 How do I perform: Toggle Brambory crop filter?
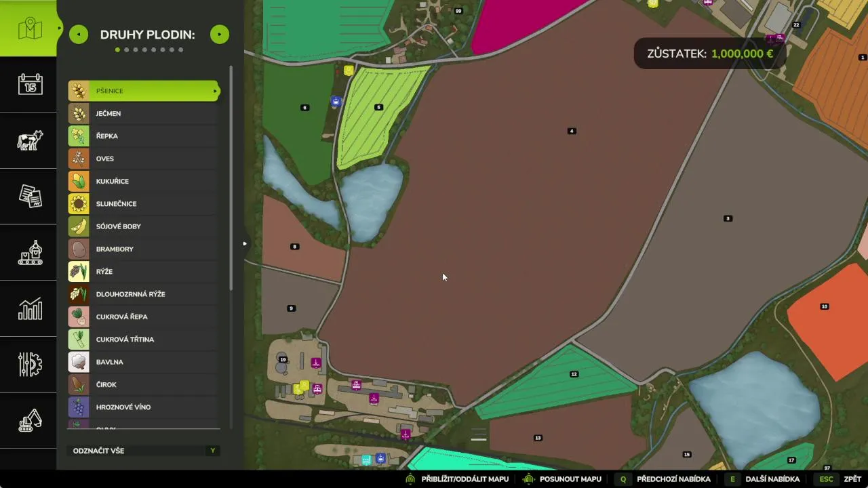click(x=144, y=249)
